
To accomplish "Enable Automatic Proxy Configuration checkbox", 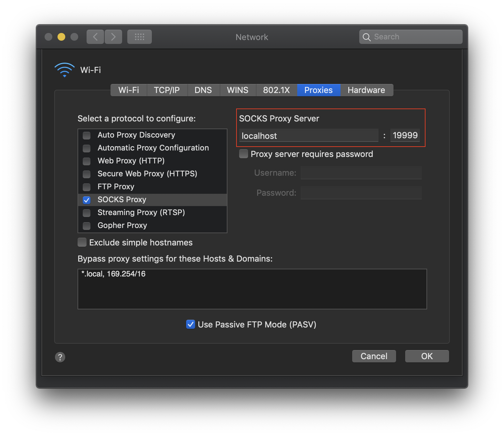I will (87, 148).
